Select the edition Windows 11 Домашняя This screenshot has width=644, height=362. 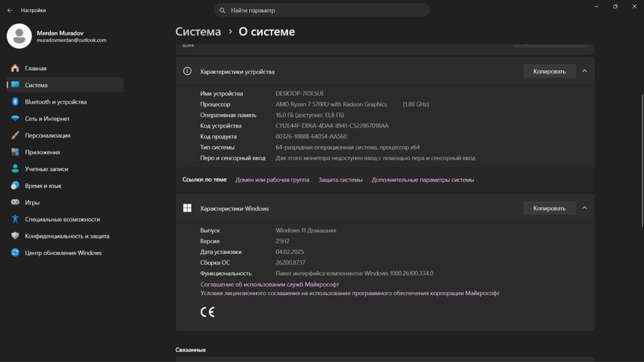click(x=305, y=231)
